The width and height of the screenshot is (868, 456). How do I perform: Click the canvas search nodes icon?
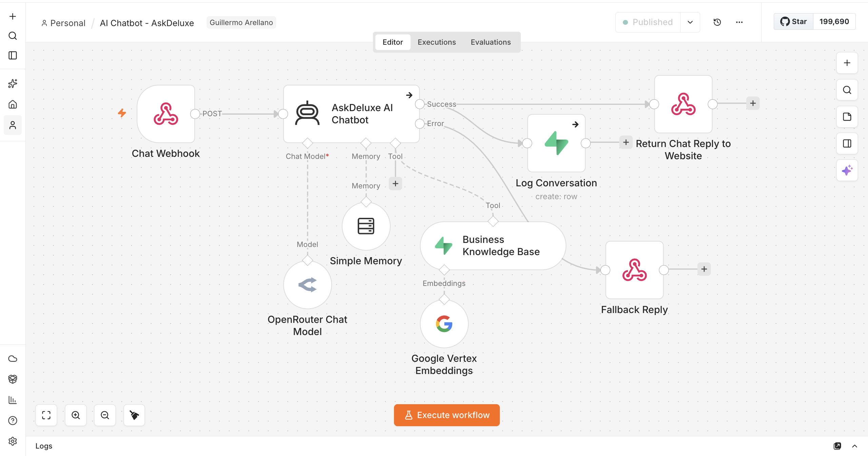[x=847, y=90]
